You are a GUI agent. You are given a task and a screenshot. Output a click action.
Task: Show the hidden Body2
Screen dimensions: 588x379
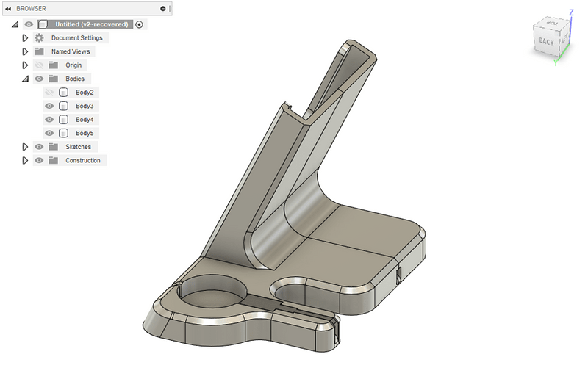(x=49, y=93)
